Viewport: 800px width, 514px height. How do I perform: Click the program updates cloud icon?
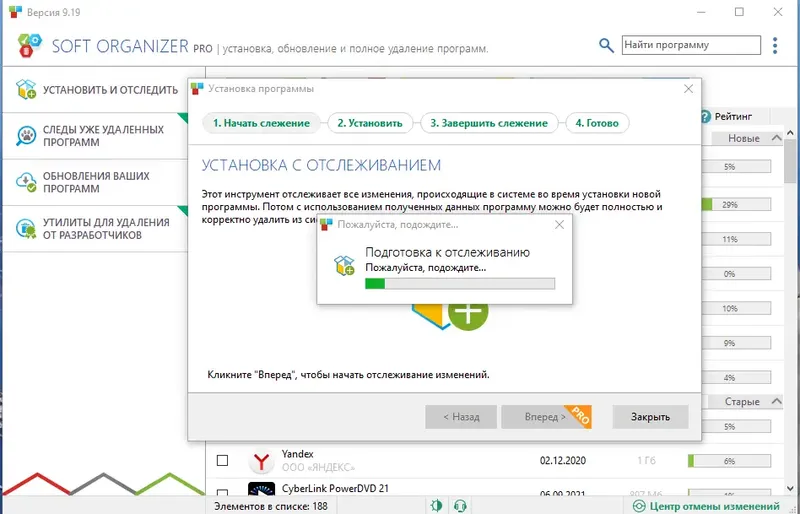point(26,182)
